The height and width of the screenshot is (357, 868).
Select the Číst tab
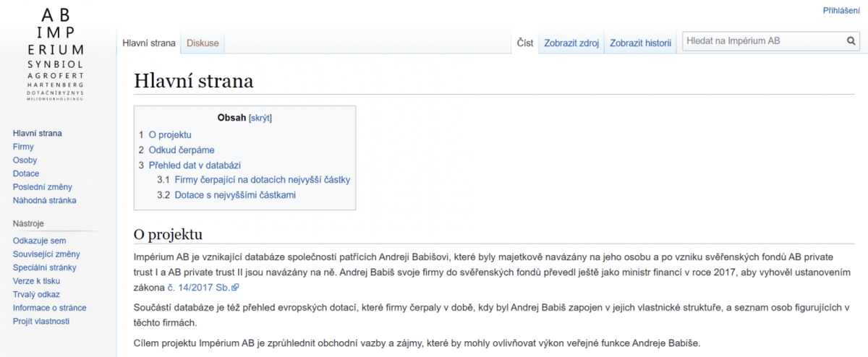click(525, 43)
